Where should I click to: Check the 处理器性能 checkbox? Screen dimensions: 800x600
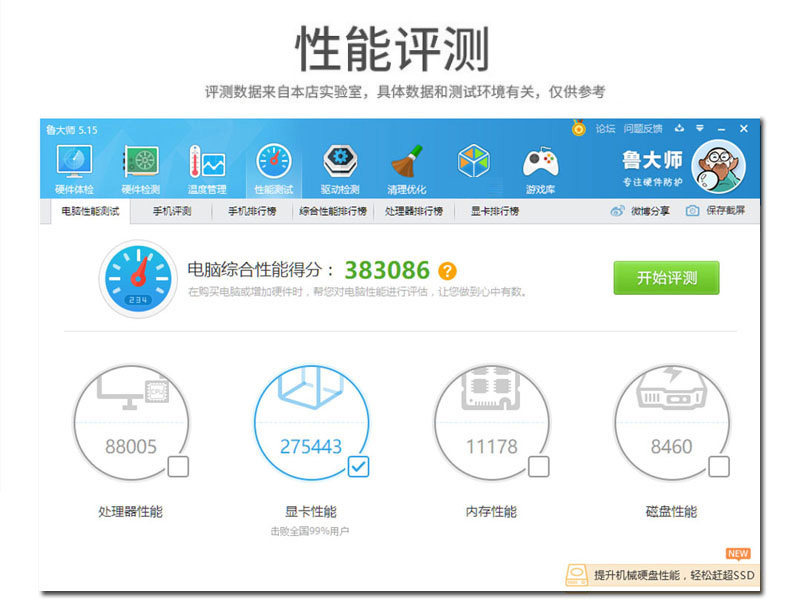point(178,466)
